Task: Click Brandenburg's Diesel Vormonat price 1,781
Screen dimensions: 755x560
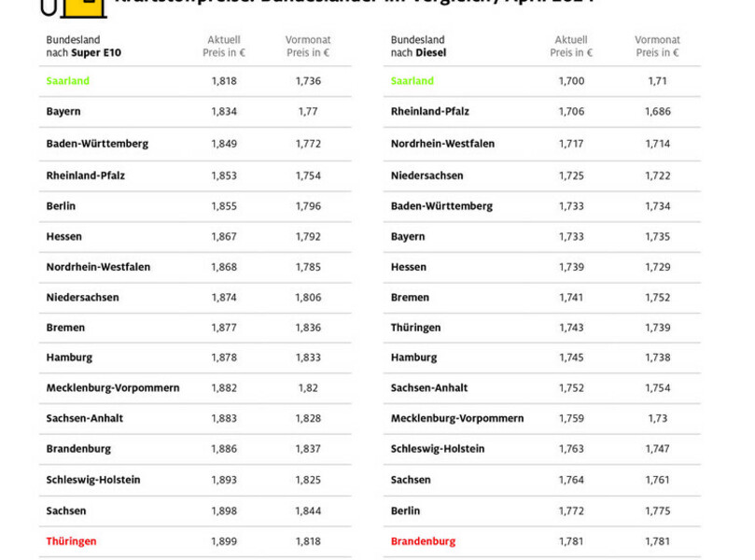Action: (x=657, y=541)
